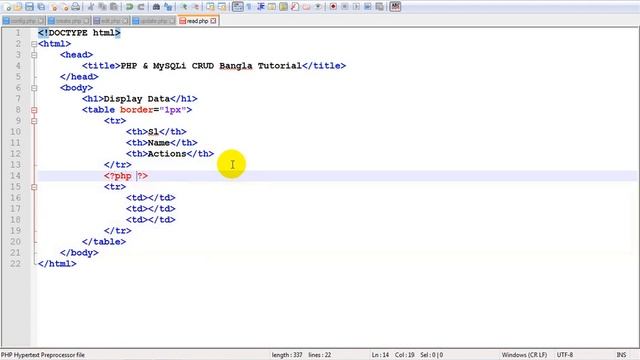
Task: Click the Display Data heading text
Action: [137, 99]
